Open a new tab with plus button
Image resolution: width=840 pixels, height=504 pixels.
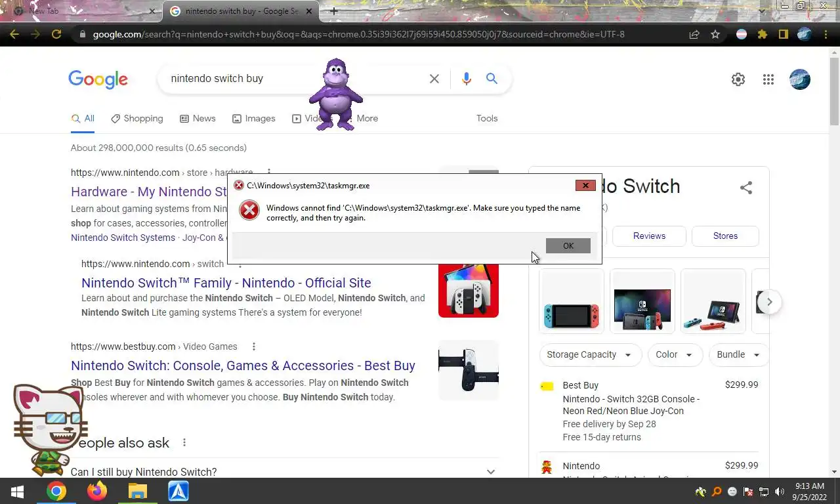[x=333, y=11]
